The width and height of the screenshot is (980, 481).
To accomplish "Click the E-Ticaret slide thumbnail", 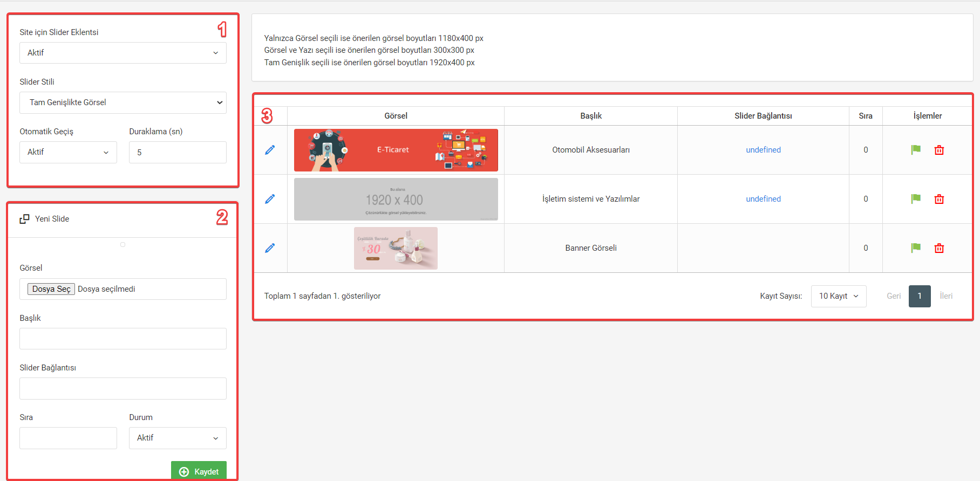I will coord(396,150).
